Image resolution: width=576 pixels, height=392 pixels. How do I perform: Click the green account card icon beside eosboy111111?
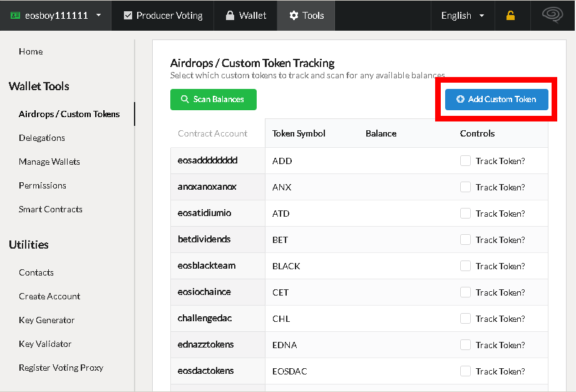coord(16,16)
